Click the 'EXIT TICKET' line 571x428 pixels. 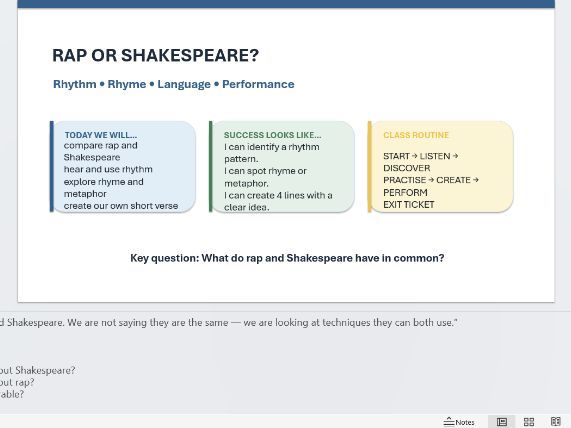click(409, 205)
